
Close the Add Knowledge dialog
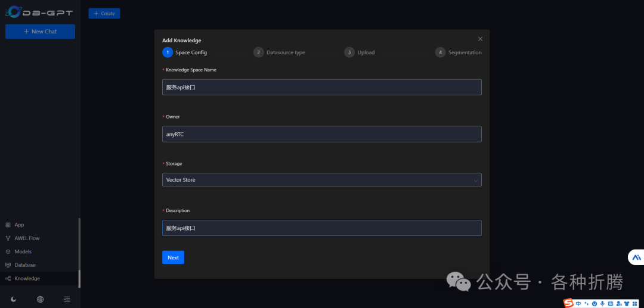(x=480, y=39)
